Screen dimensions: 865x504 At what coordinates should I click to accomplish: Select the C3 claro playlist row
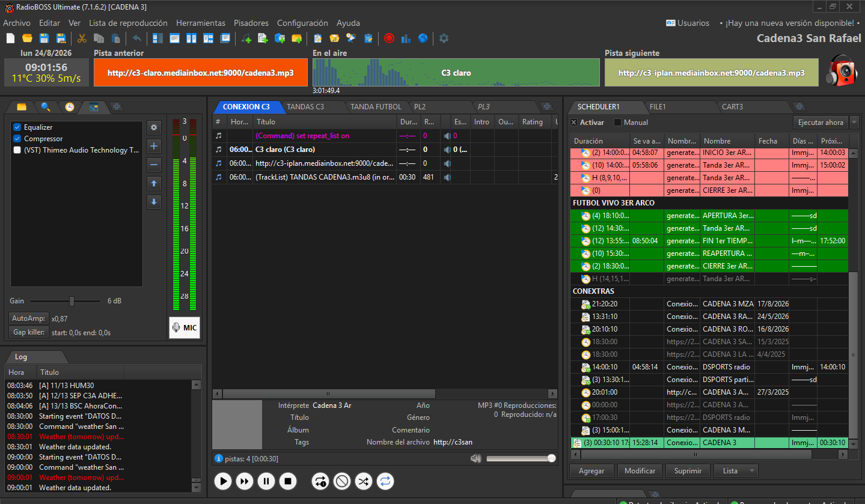coord(385,150)
